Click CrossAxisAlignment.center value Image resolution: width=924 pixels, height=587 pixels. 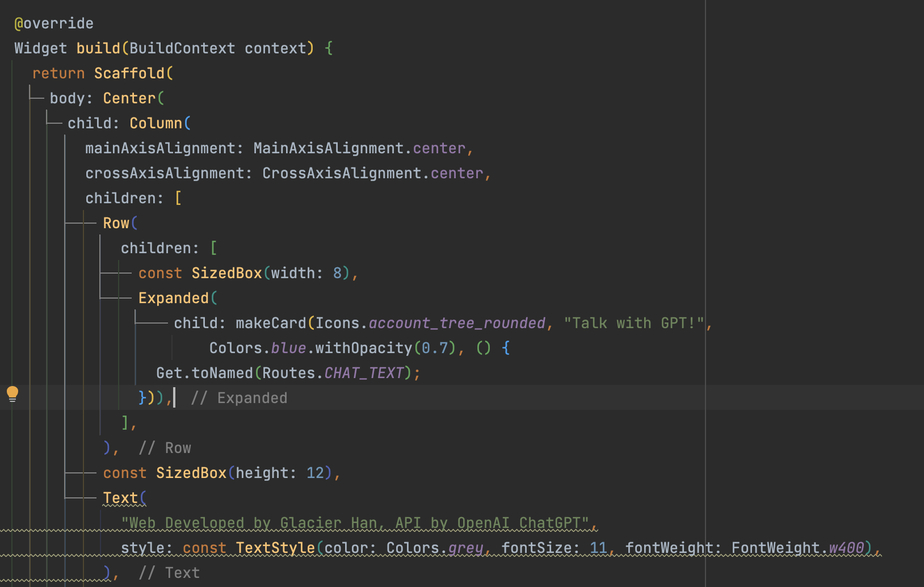(373, 173)
